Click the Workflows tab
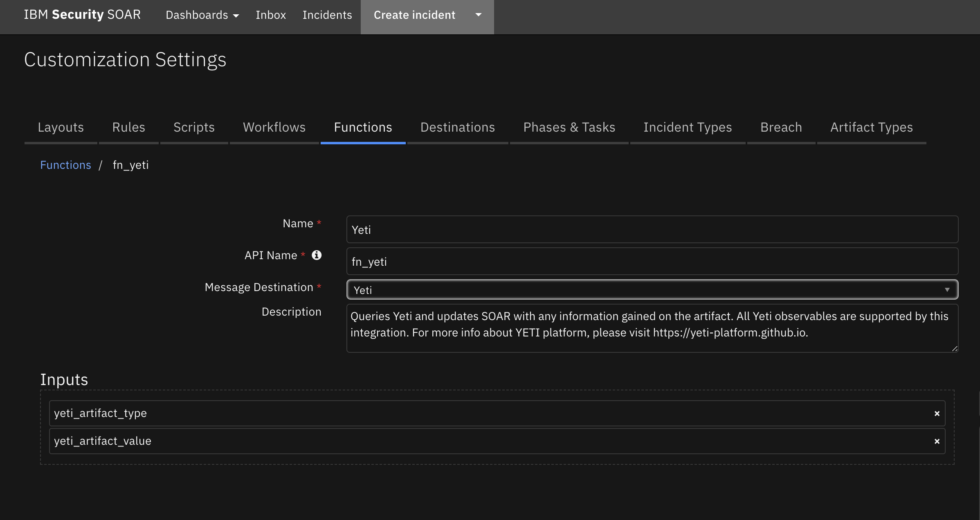This screenshot has width=980, height=520. tap(274, 126)
